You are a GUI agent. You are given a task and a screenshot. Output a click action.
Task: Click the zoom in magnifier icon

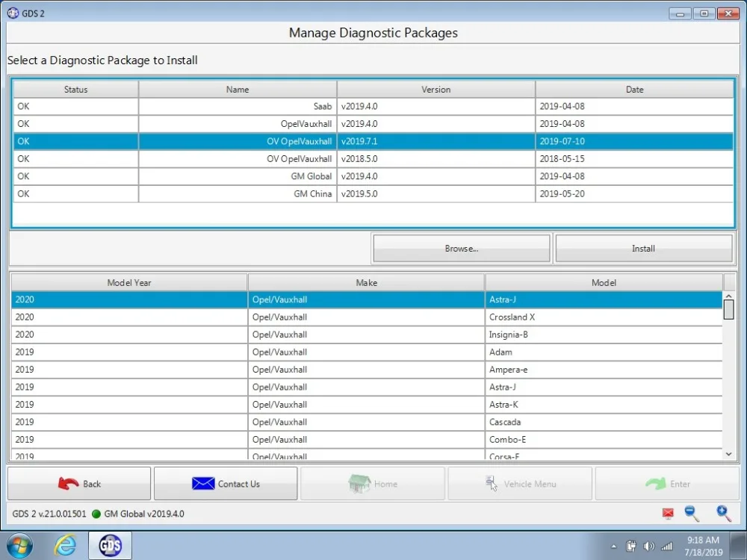[723, 514]
